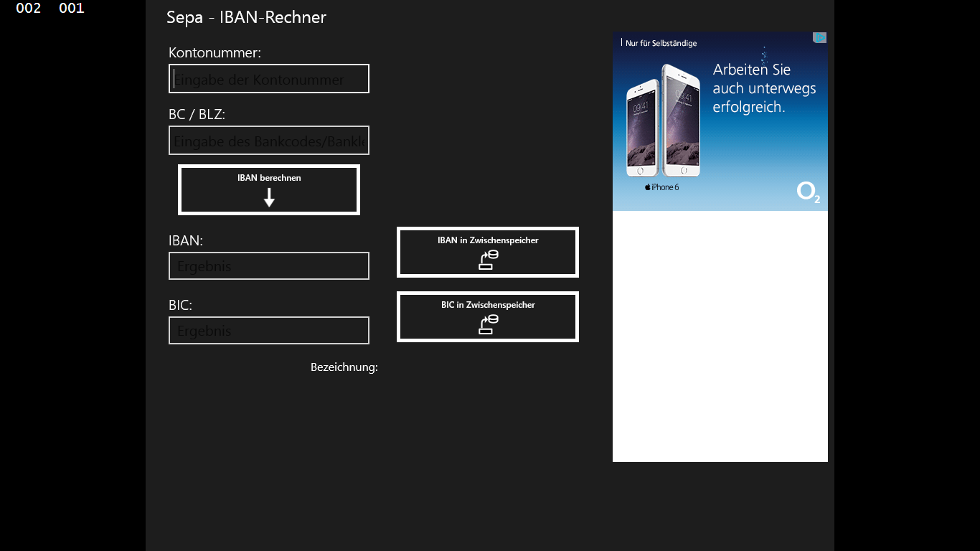Click the IBAN berechnen button

click(269, 190)
